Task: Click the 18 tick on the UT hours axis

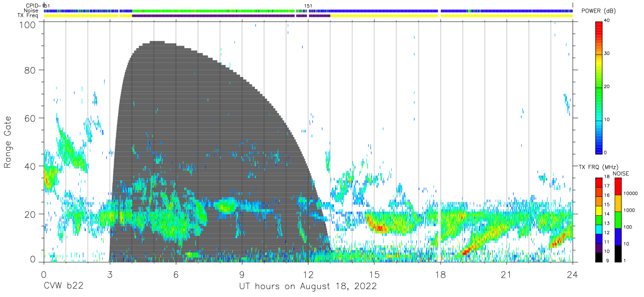Action: point(441,274)
